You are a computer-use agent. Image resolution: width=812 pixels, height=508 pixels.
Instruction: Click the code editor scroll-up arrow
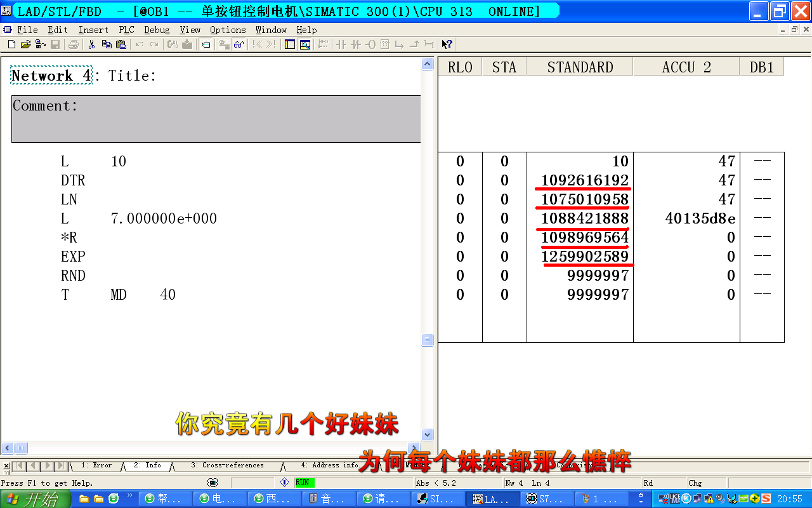pos(427,63)
